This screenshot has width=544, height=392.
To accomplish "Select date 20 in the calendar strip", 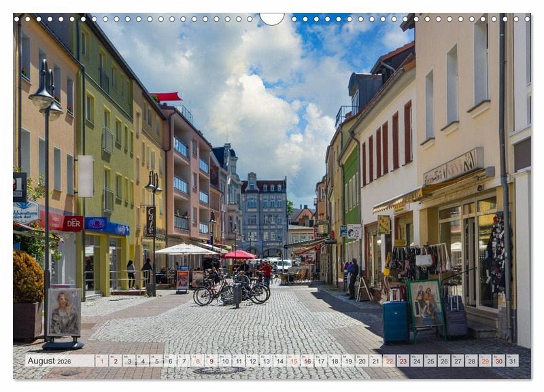I will [362, 361].
